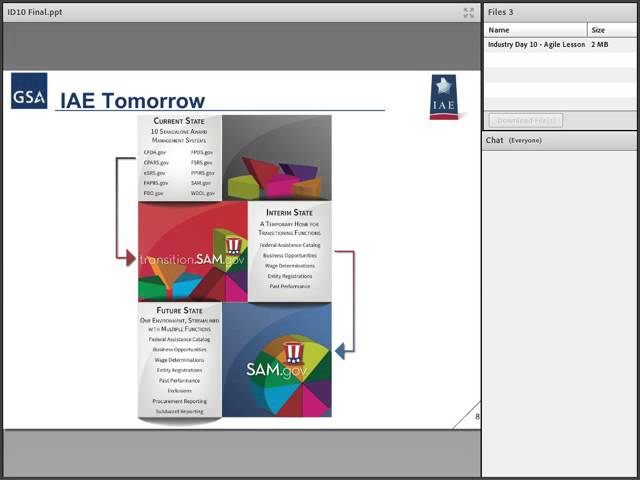Click the Download File(s) button
Screen dimensions: 640x480
(x=525, y=120)
